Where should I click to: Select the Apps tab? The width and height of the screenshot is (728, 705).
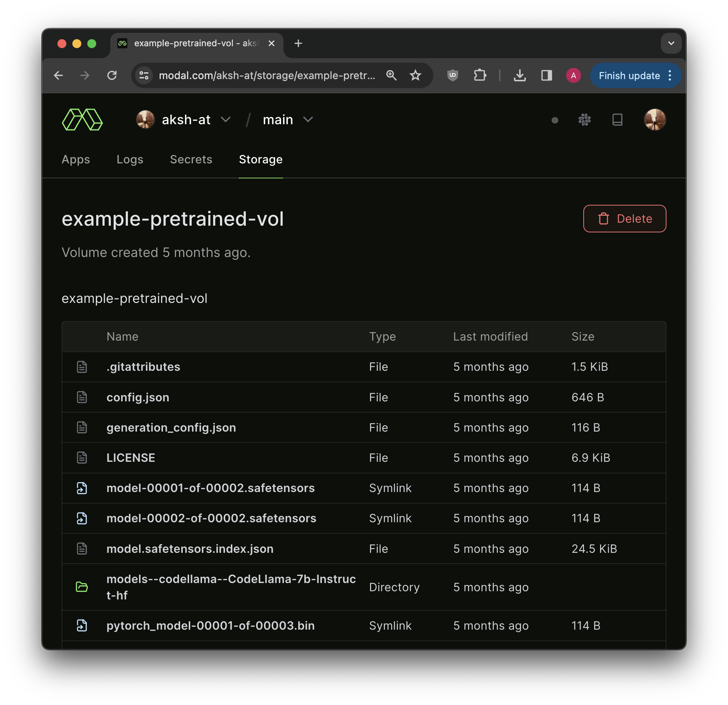pos(75,159)
